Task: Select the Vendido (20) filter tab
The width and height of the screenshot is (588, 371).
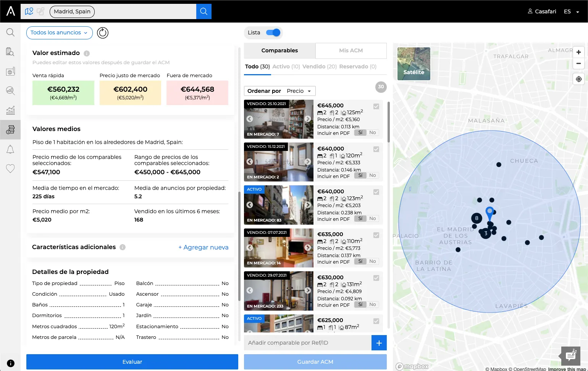Action: [x=320, y=66]
